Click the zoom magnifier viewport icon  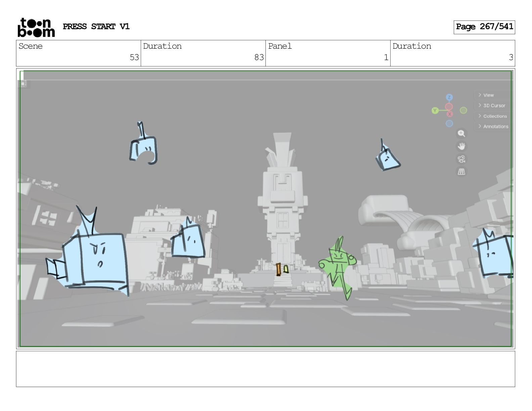click(x=461, y=134)
